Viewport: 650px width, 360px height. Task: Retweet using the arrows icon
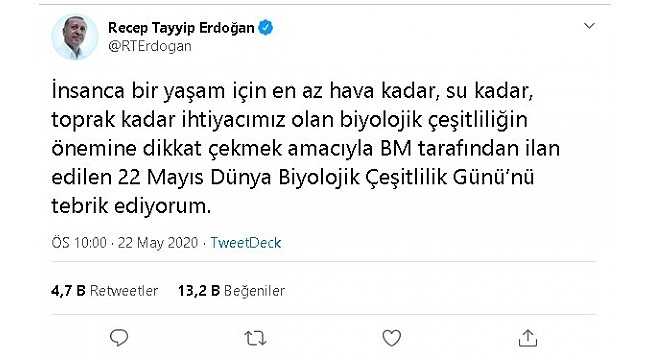coord(255,338)
